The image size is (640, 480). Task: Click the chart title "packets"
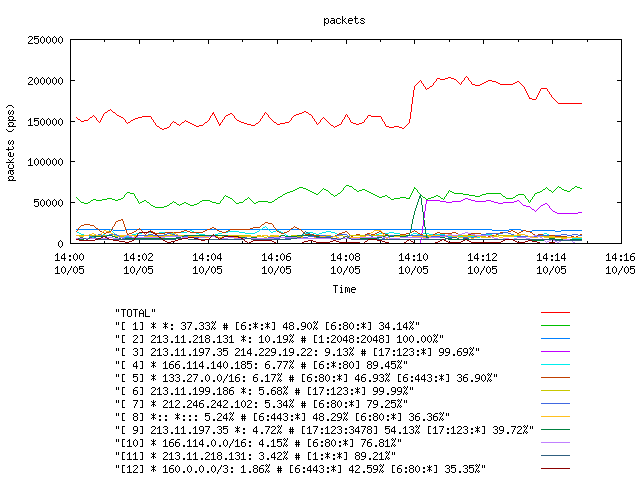point(344,20)
